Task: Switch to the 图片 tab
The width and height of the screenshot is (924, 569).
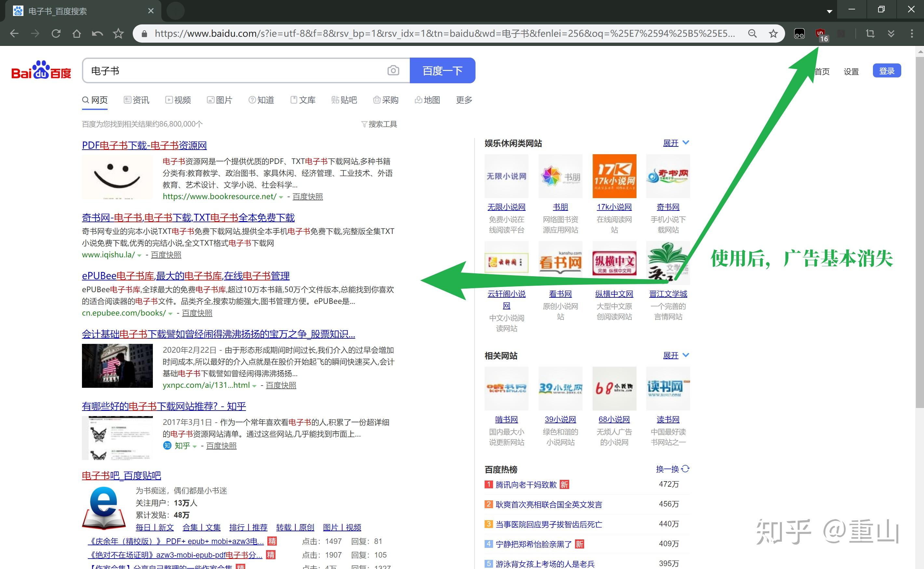Action: tap(219, 100)
